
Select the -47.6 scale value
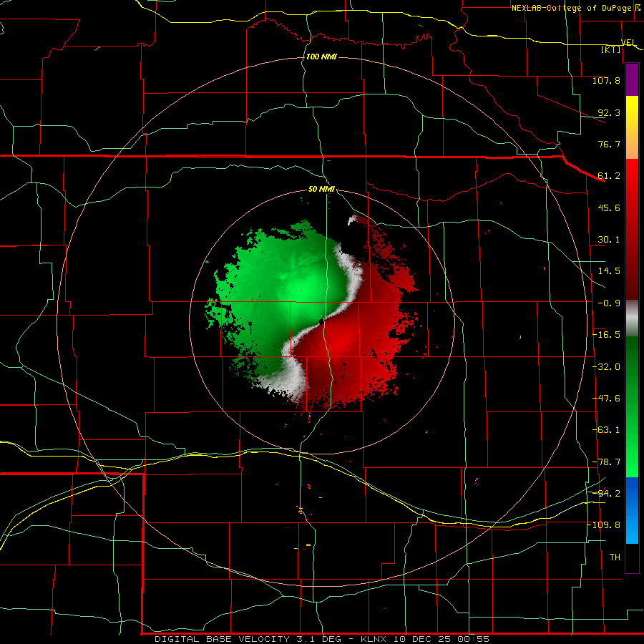point(606,399)
